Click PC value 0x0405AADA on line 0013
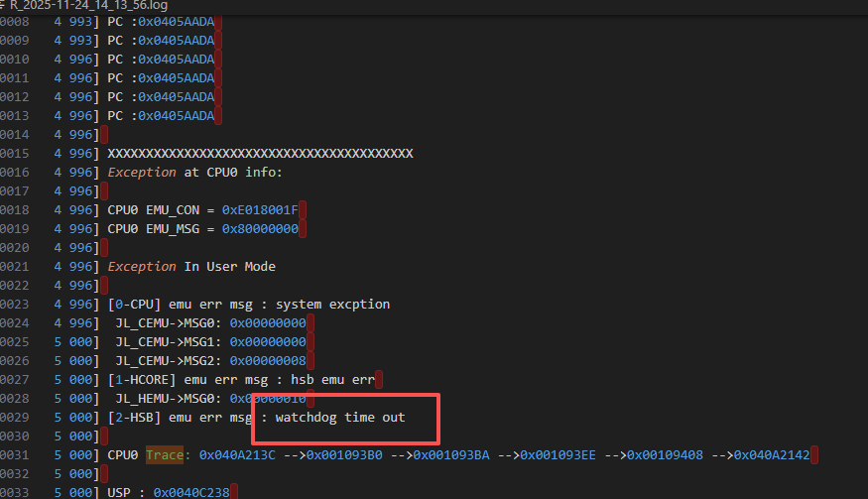The width and height of the screenshot is (868, 499). click(176, 116)
